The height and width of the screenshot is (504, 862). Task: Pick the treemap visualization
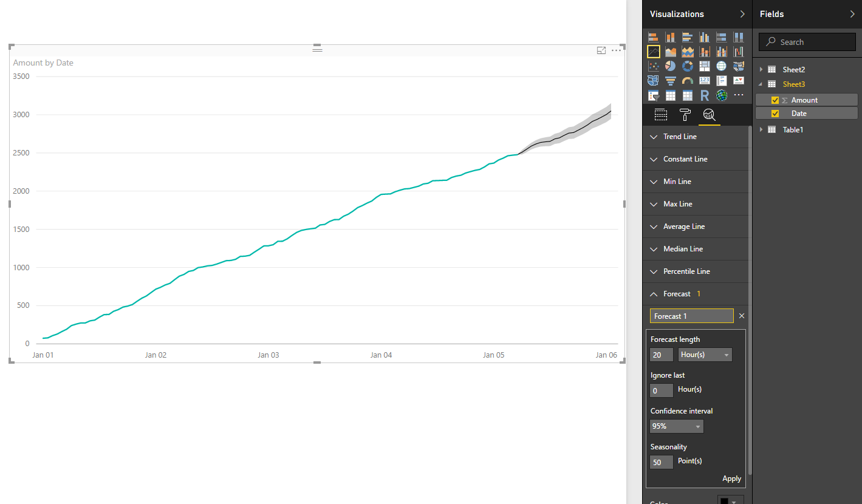(705, 66)
